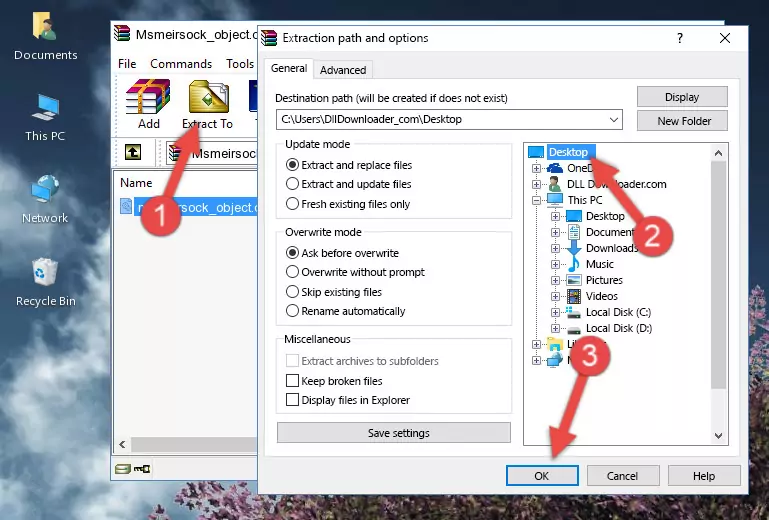Click the Local Disk (C:) drive icon
769x520 pixels.
pyautogui.click(x=573, y=312)
